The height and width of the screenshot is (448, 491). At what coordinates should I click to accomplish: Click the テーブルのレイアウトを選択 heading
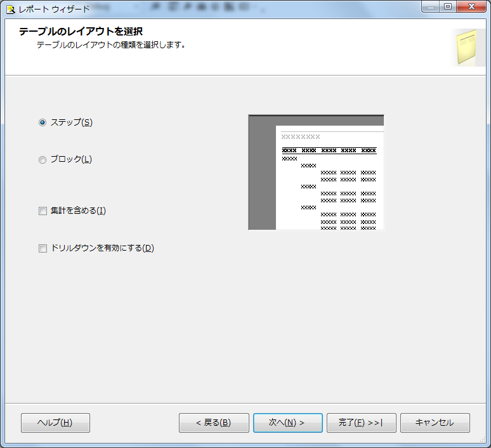click(81, 31)
